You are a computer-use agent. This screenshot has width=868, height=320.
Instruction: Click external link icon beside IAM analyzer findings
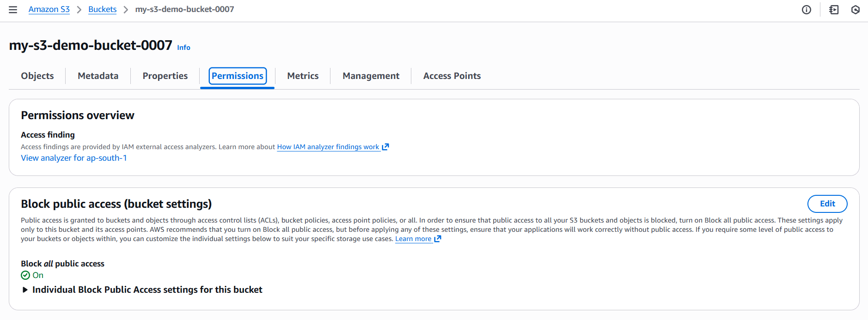coord(385,147)
